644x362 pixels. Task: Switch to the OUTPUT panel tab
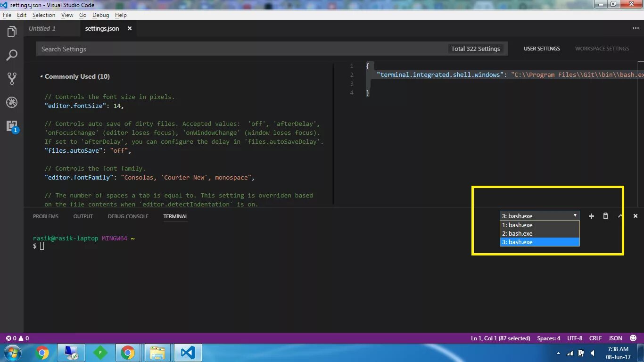click(83, 216)
